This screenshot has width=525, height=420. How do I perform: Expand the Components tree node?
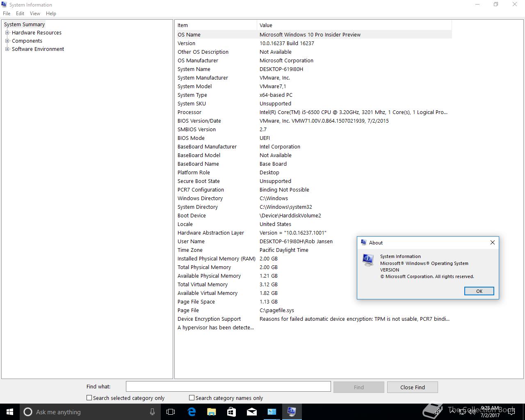(7, 41)
